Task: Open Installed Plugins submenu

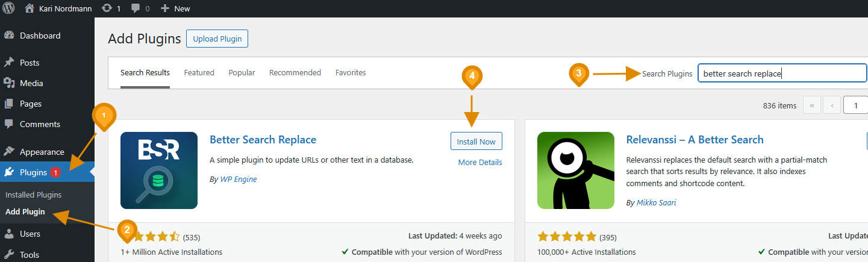Action: click(34, 195)
